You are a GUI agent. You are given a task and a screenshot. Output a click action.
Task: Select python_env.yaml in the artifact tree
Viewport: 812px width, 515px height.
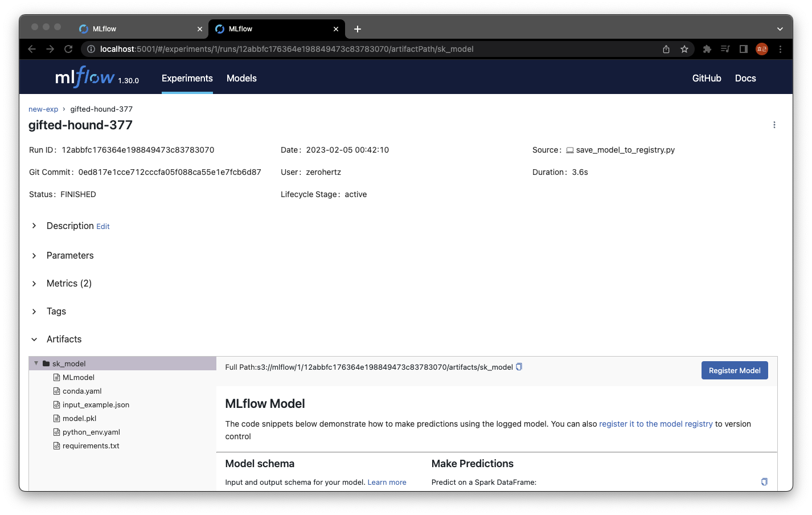[x=91, y=432]
